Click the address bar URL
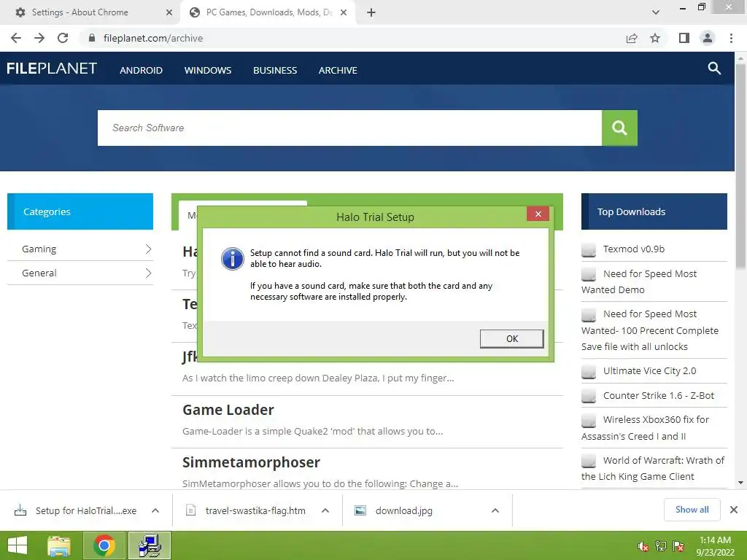This screenshot has height=560, width=747. tap(153, 38)
